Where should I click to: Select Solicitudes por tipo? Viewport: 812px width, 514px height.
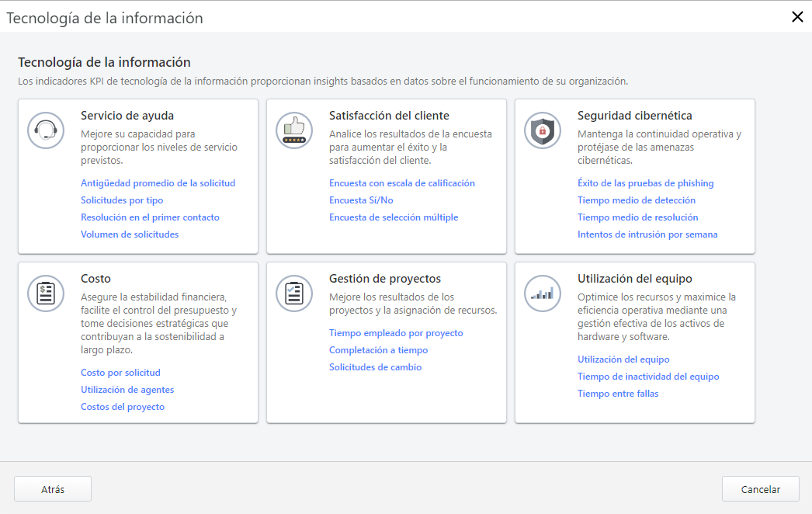123,200
